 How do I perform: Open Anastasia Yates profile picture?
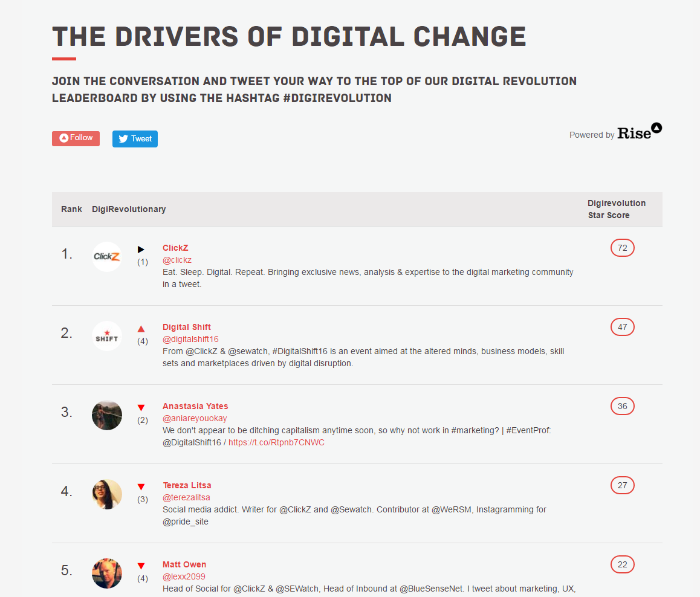click(107, 415)
